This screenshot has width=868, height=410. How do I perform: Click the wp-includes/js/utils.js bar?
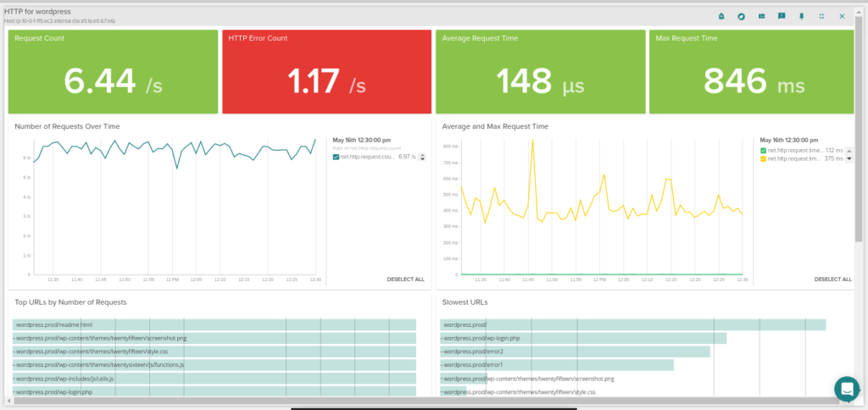[x=214, y=379]
